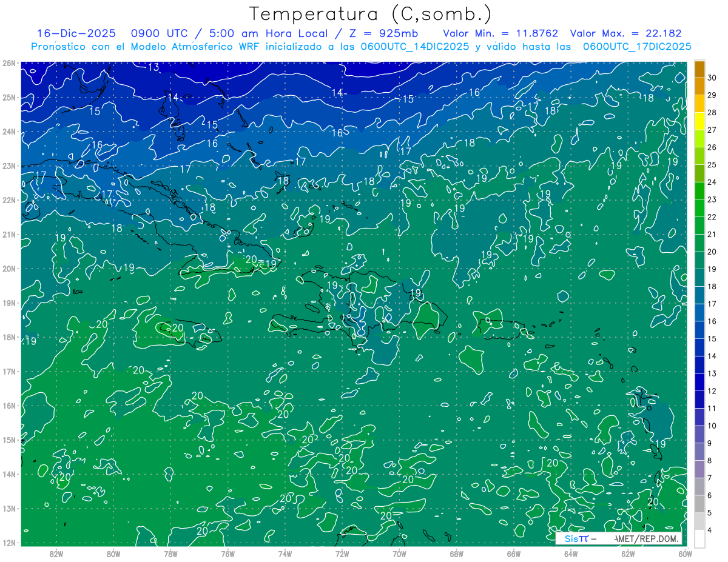This screenshot has width=728, height=562.
Task: Click the 68W longitude axis label
Action: (x=456, y=554)
